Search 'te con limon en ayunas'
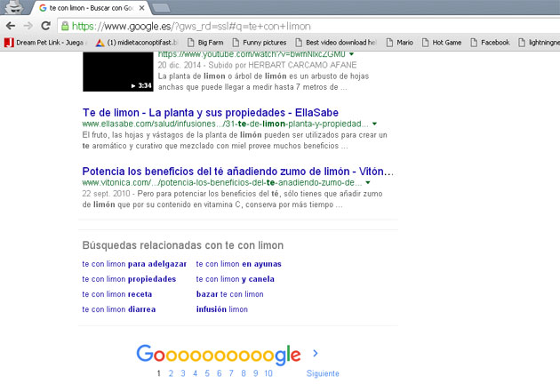The width and height of the screenshot is (560, 392). (x=238, y=264)
